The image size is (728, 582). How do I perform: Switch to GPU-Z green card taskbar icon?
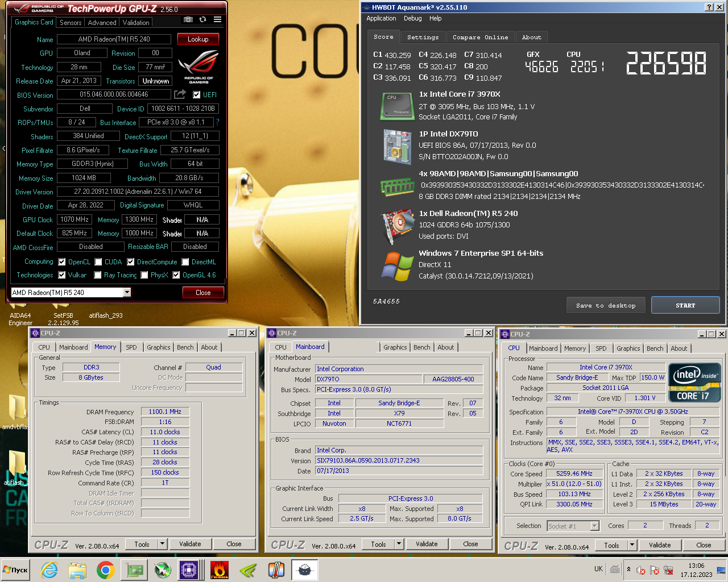click(134, 569)
